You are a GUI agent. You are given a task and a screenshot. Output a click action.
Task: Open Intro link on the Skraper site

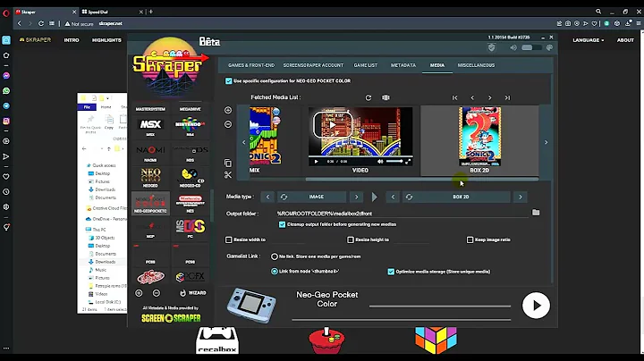[x=72, y=40]
